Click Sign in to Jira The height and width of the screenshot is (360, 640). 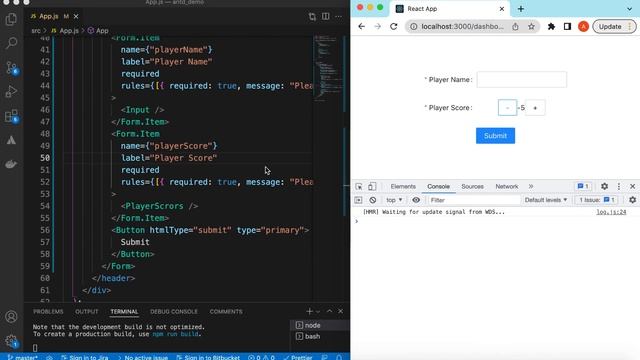pyautogui.click(x=84, y=357)
